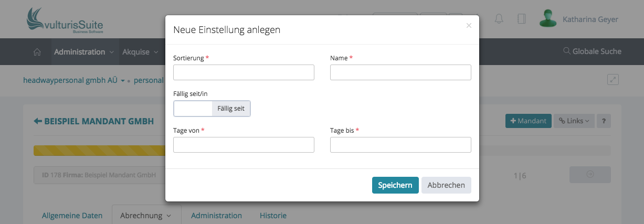Open the Links dropdown
The width and height of the screenshot is (644, 224).
coord(574,121)
